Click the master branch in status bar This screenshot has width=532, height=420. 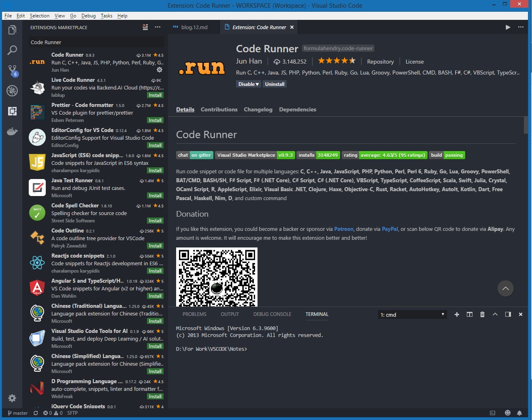(18, 413)
